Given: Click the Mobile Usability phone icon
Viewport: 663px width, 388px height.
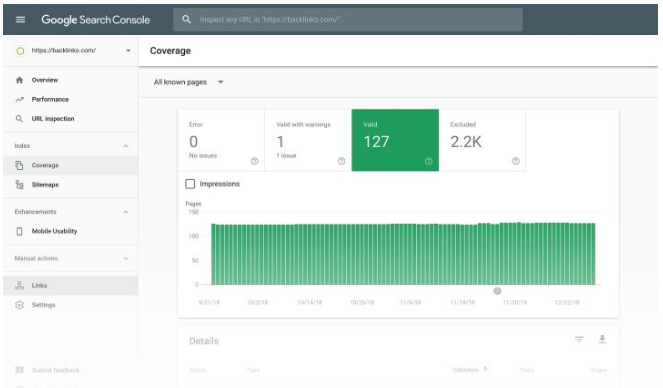Looking at the screenshot, I should [x=19, y=231].
